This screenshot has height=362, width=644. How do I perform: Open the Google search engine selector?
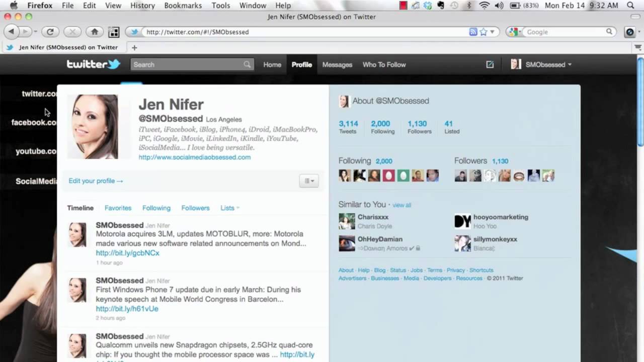(x=514, y=32)
